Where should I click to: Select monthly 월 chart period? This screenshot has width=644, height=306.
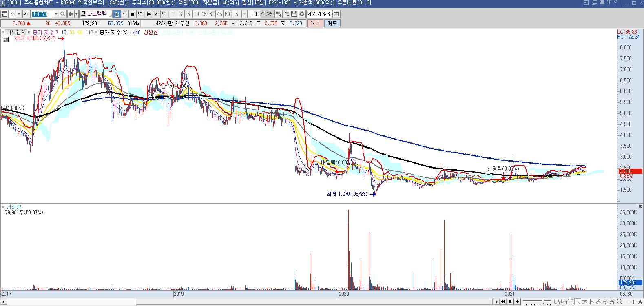coord(133,14)
